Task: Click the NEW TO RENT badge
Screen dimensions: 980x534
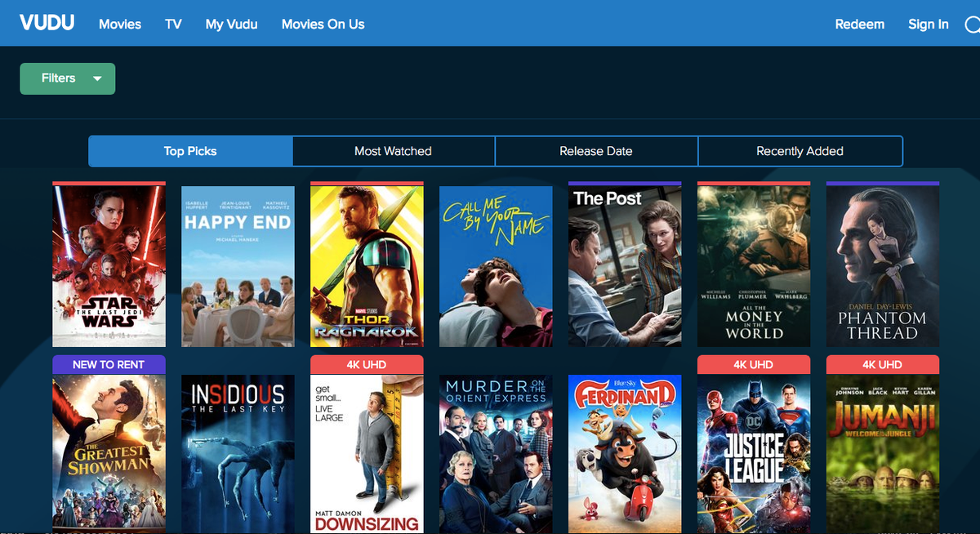Action: 109,365
